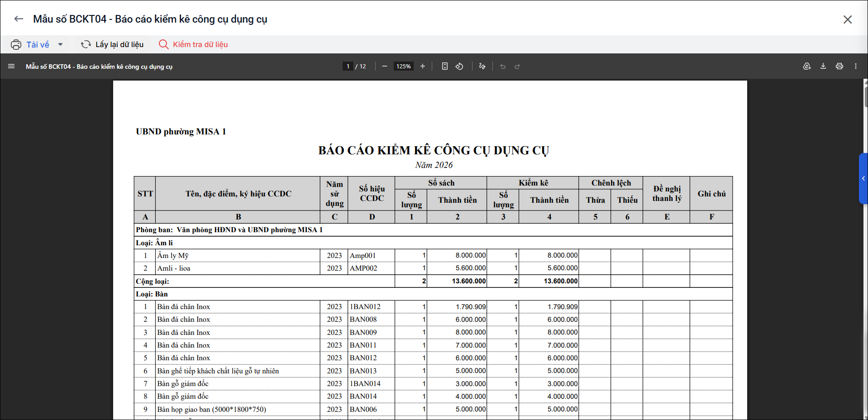The height and width of the screenshot is (420, 868).
Task: Click the STT column header
Action: tap(145, 194)
